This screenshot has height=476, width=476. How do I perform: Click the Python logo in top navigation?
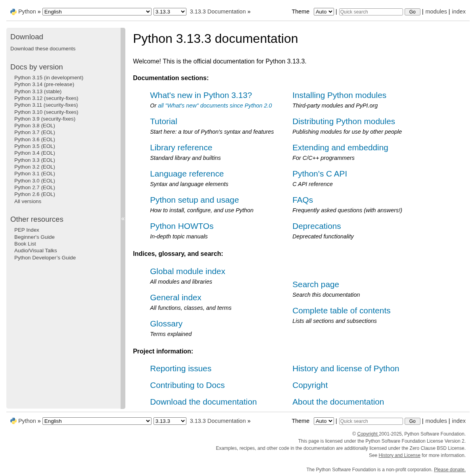pos(13,12)
